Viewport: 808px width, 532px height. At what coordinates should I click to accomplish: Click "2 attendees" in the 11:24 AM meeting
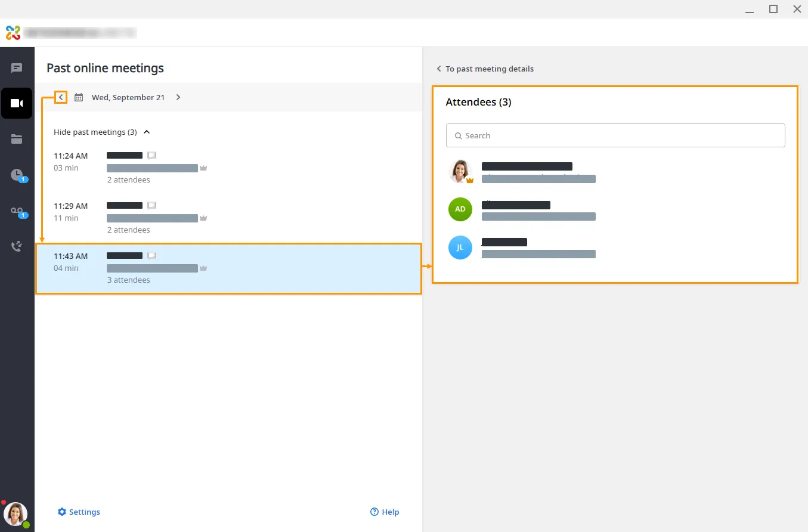point(129,180)
